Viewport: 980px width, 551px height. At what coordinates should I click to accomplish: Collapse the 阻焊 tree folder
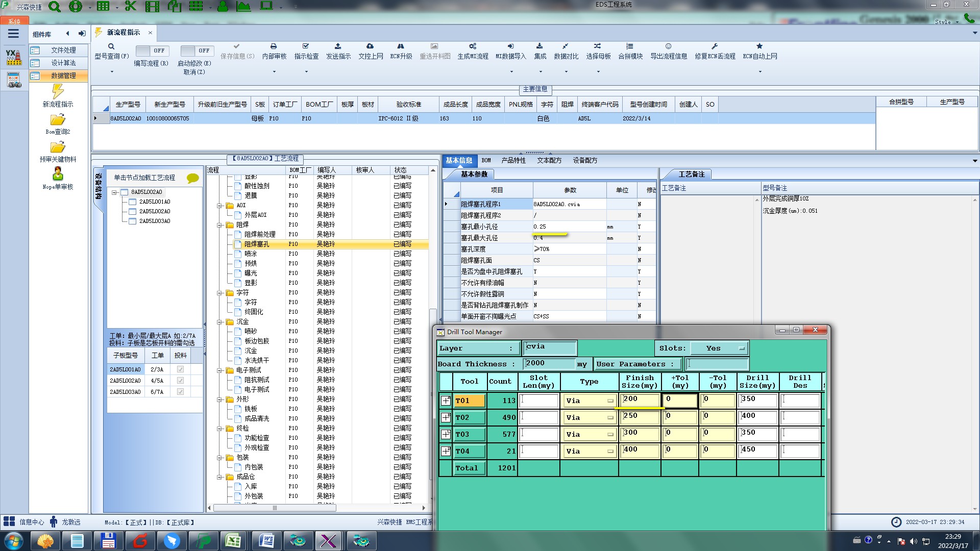(x=219, y=225)
